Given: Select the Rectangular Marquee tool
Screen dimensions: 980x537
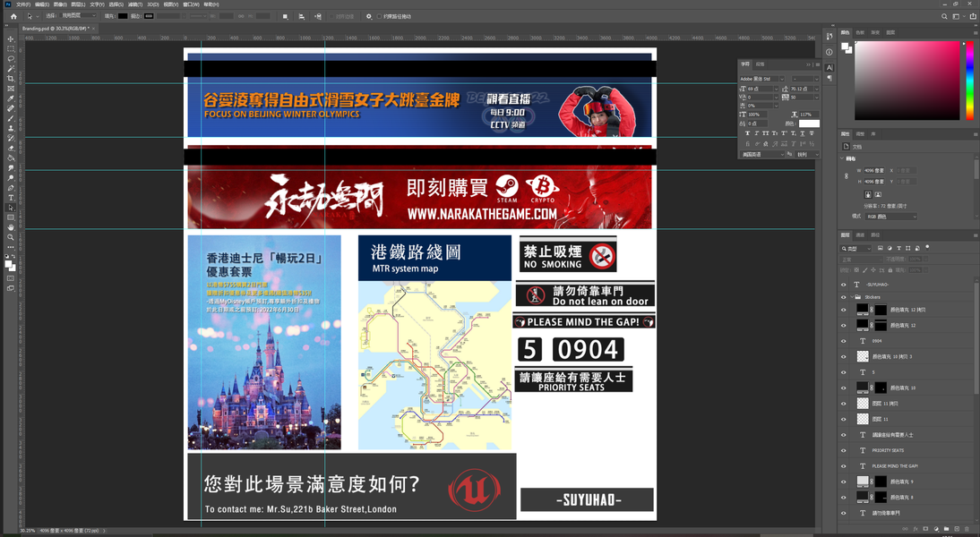Looking at the screenshot, I should [x=11, y=48].
